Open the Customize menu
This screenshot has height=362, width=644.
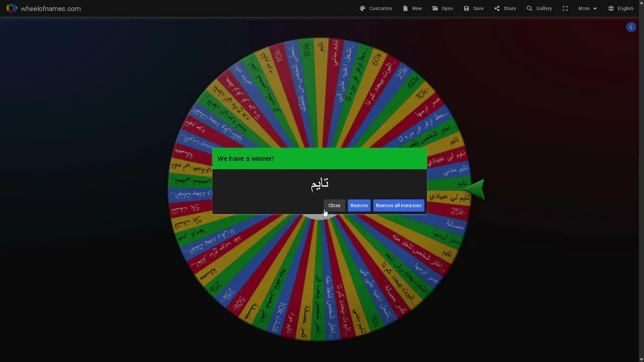click(x=376, y=9)
